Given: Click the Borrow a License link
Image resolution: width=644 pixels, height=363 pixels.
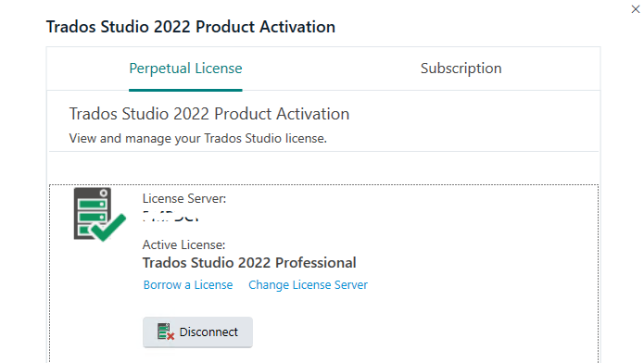Looking at the screenshot, I should coord(188,284).
